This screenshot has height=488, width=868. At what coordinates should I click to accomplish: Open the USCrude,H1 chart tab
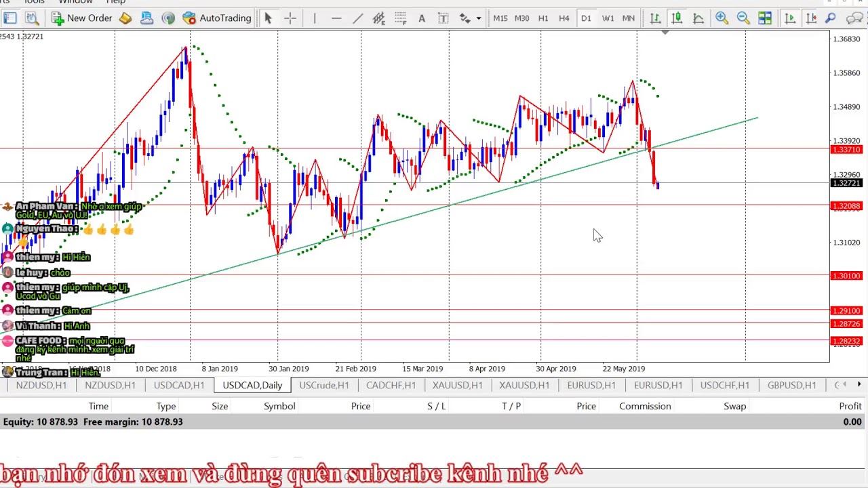pos(324,385)
